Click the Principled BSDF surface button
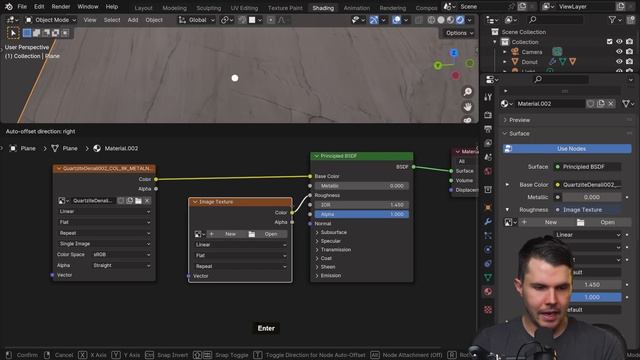Viewport: 640px width, 360px height. point(587,167)
